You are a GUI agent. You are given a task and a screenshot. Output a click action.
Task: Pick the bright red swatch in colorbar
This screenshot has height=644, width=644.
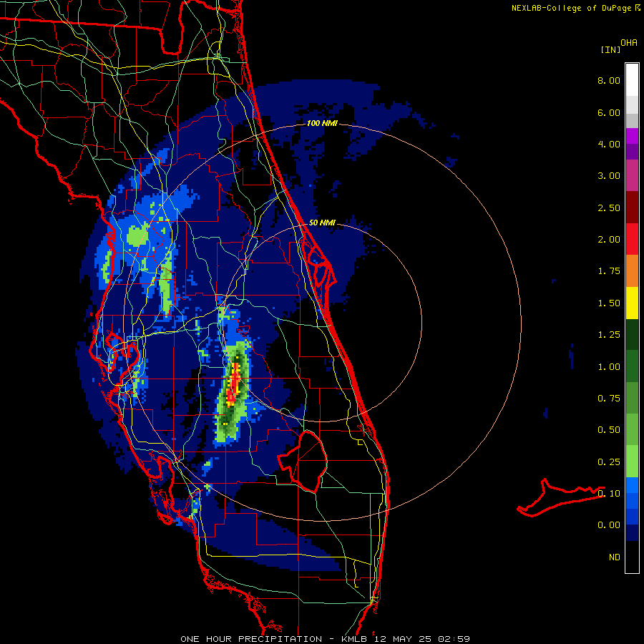pyautogui.click(x=632, y=239)
